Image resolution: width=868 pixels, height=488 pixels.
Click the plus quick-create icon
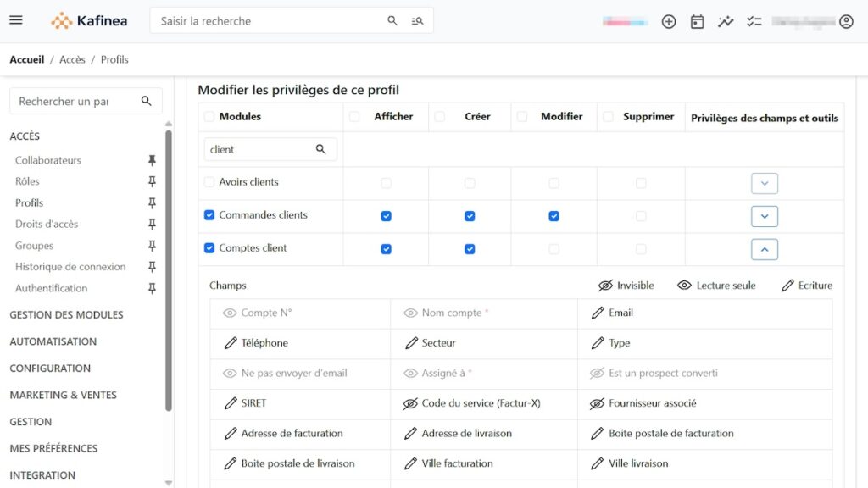[x=669, y=22]
